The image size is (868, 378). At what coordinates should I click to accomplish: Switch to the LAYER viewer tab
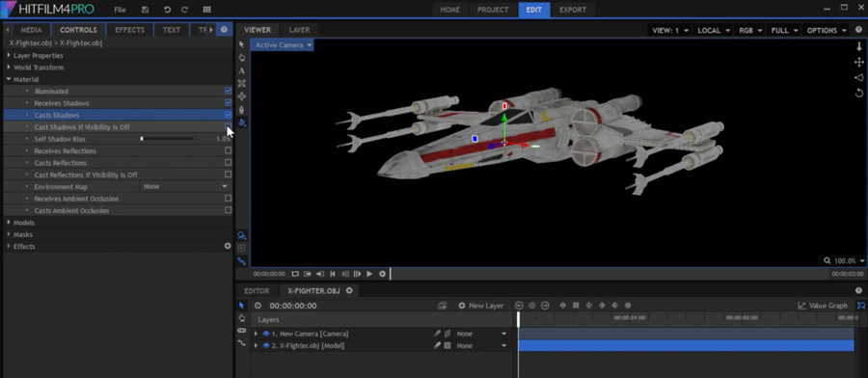click(300, 30)
